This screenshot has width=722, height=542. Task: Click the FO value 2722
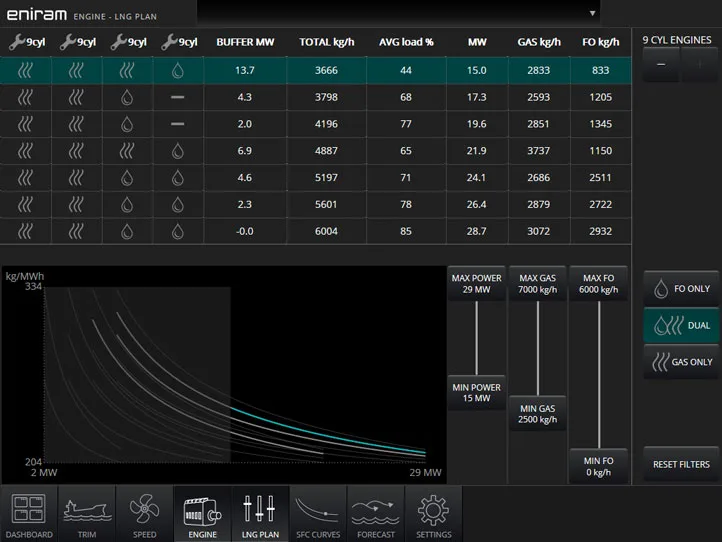point(600,204)
